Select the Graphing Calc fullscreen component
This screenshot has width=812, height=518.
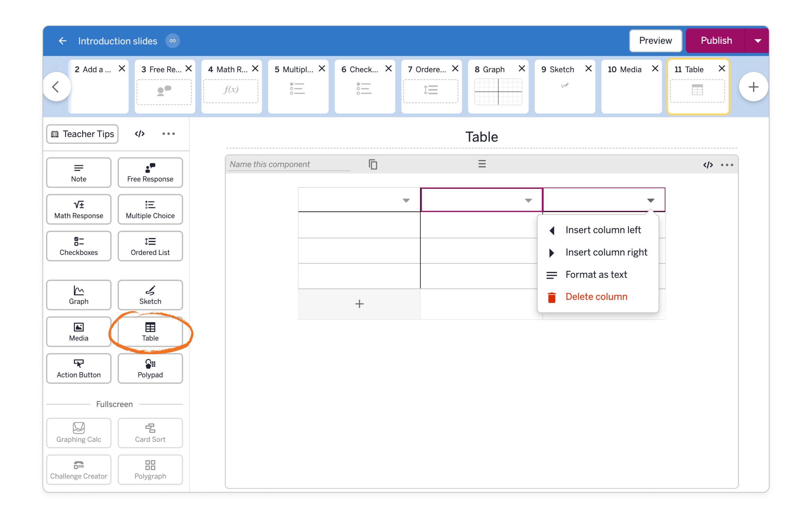[79, 433]
